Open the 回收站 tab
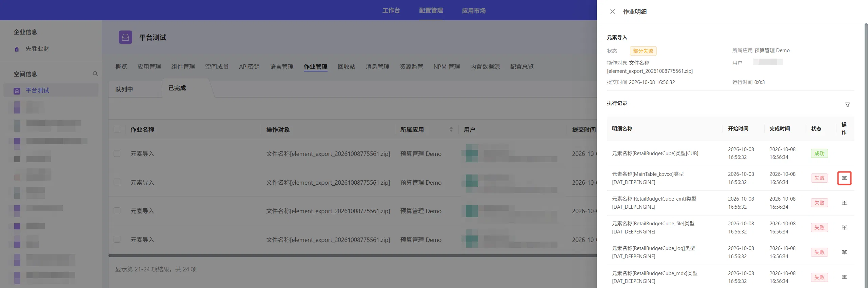This screenshot has width=868, height=288. [347, 67]
